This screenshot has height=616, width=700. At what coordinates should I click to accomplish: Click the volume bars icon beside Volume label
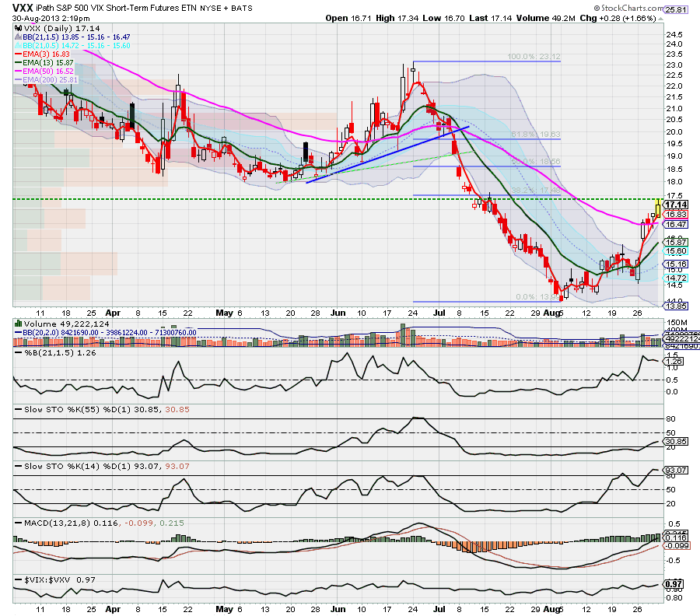click(19, 324)
